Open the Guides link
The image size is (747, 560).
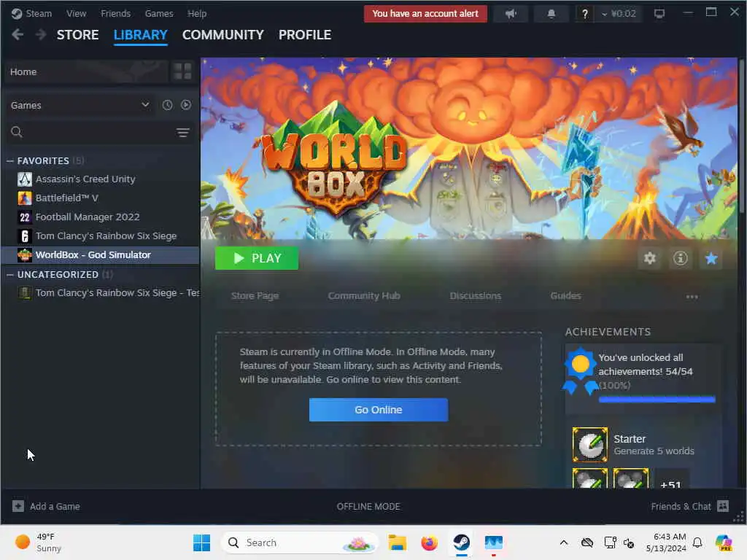coord(565,296)
